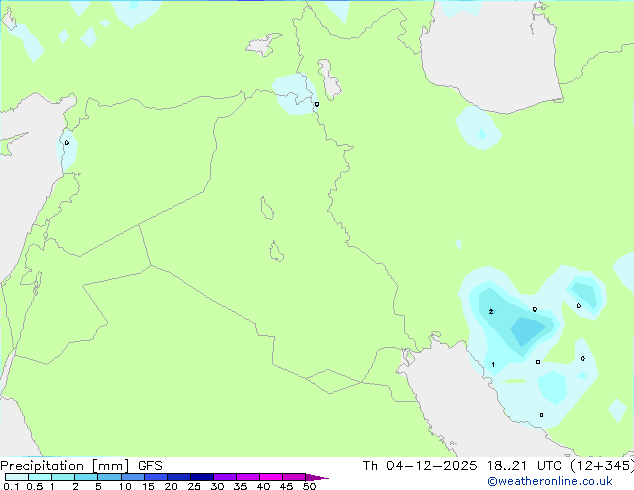Image resolution: width=634 pixels, height=490 pixels.
Task: Click the legend label "35"
Action: [240, 486]
